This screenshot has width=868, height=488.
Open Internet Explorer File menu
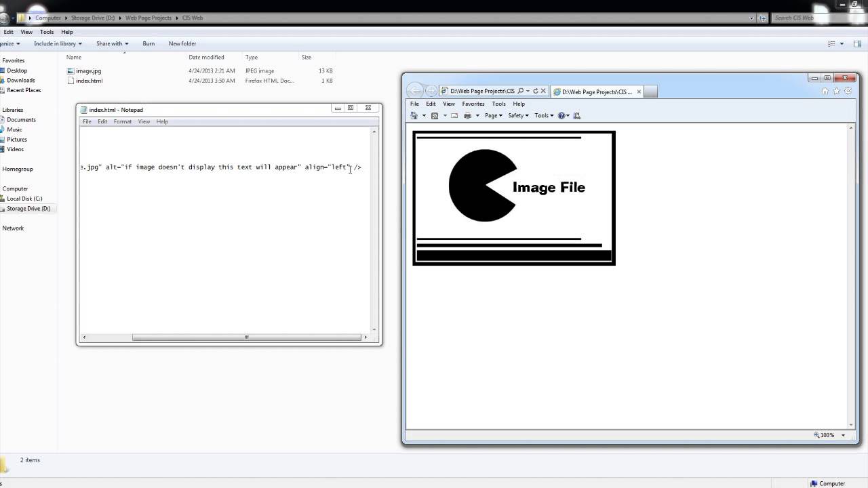[x=414, y=104]
